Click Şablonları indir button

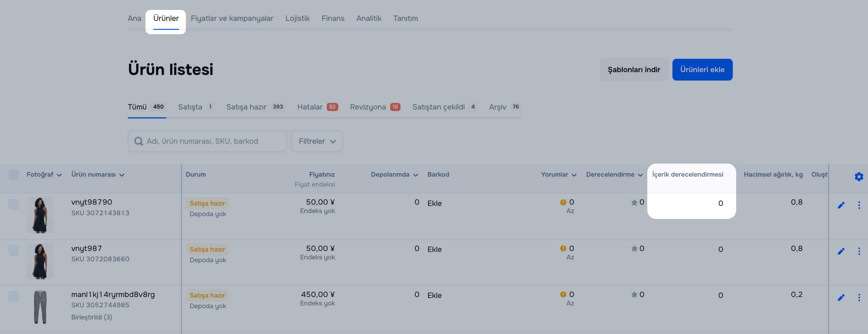point(634,70)
